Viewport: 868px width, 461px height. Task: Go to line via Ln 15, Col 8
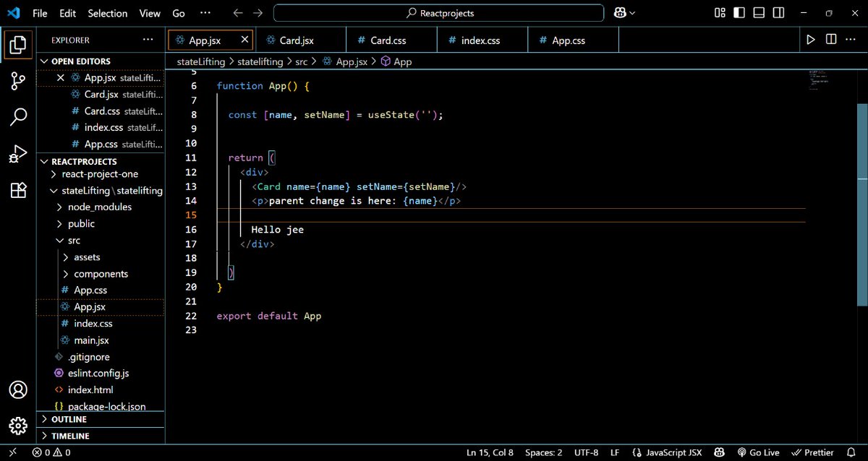(x=490, y=452)
